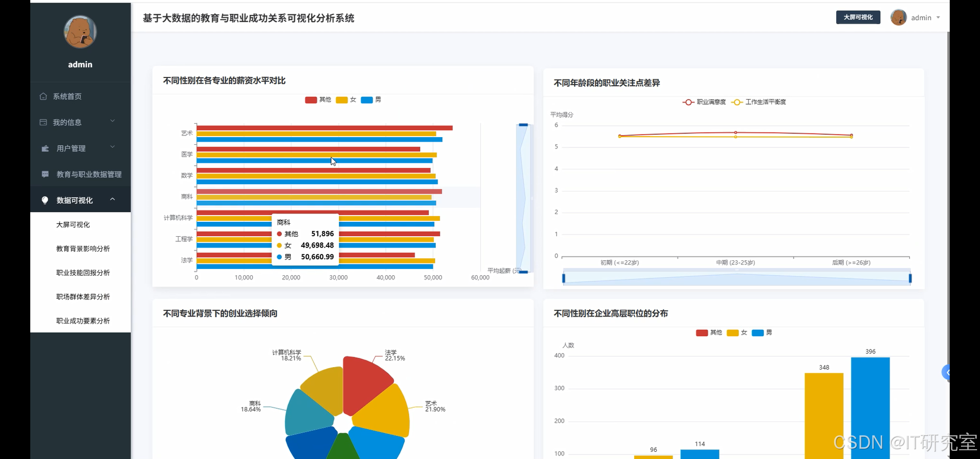The image size is (980, 459).
Task: Click the 医学 axis label
Action: [187, 154]
